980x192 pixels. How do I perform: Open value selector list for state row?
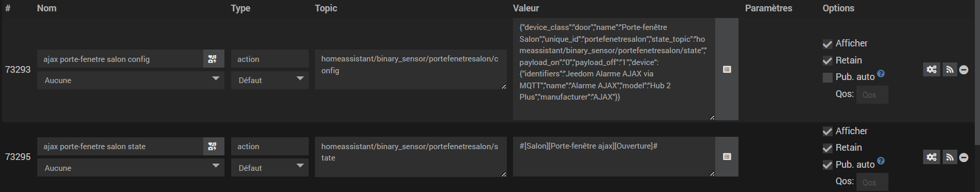(x=727, y=156)
